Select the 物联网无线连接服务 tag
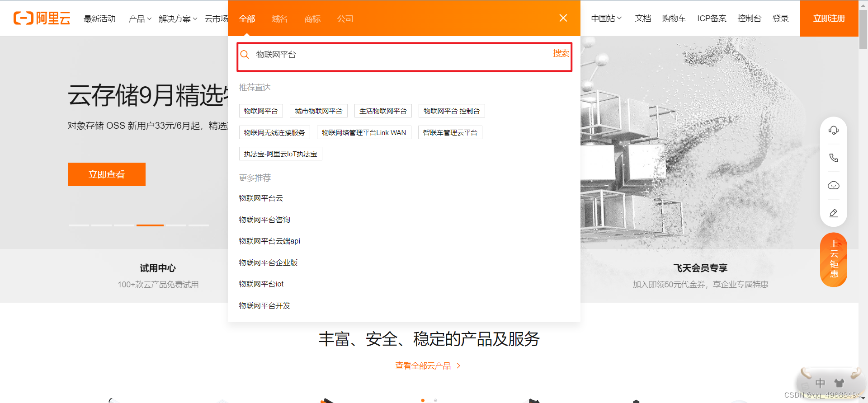This screenshot has height=403, width=868. [274, 133]
